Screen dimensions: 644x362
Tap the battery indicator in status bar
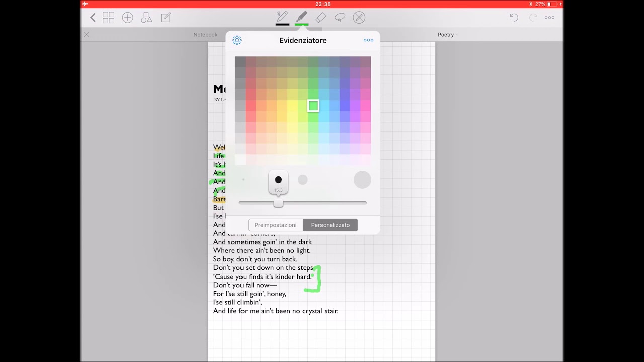(552, 4)
